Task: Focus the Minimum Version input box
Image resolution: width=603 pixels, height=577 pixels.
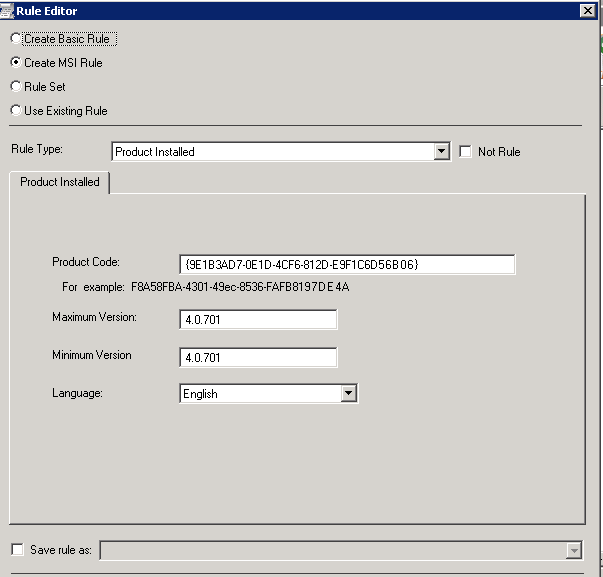Action: (x=258, y=357)
